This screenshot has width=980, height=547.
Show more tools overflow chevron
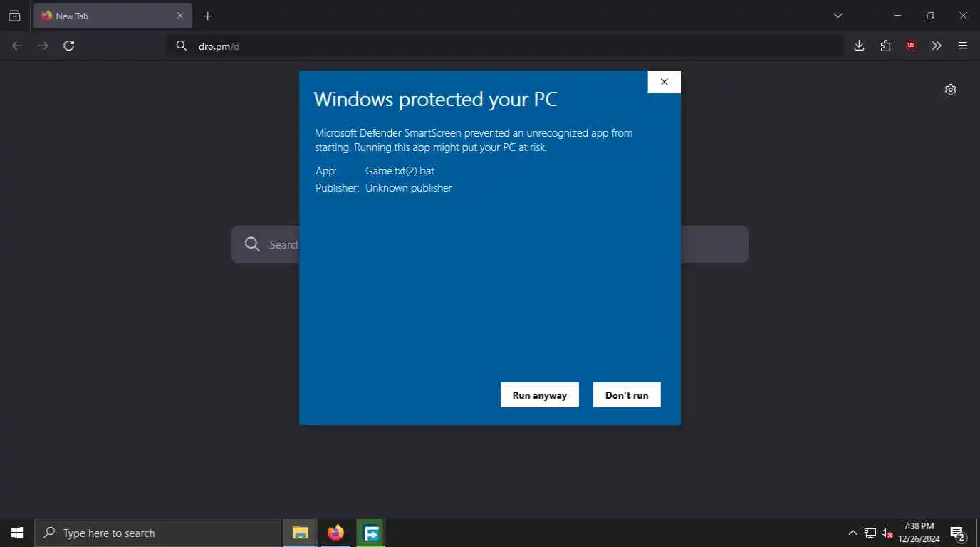tap(937, 46)
